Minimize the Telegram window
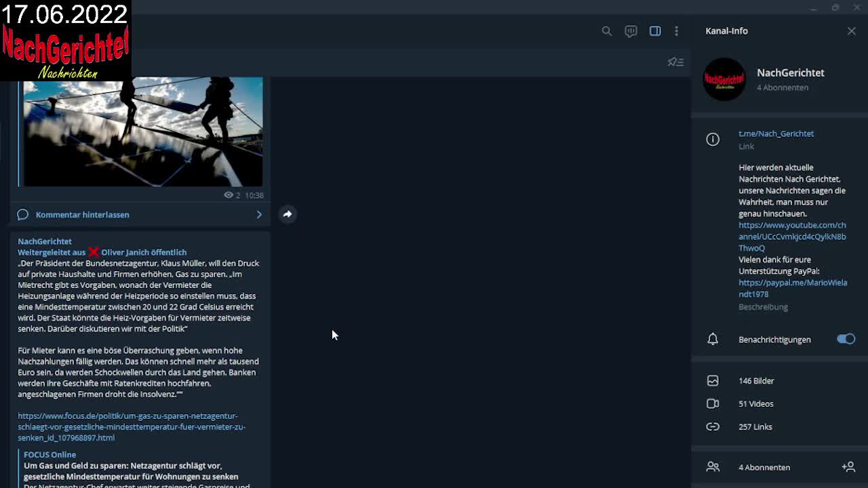The width and height of the screenshot is (868, 488). pyautogui.click(x=813, y=7)
